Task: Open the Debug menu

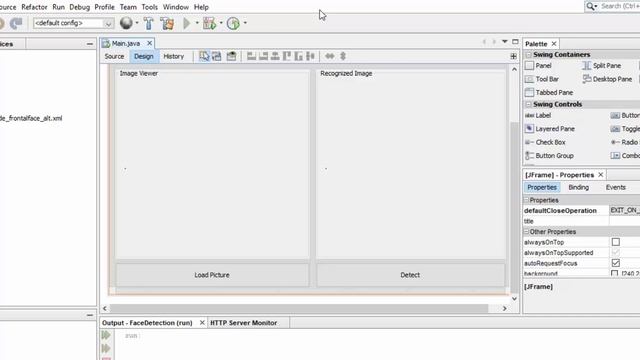Action: pyautogui.click(x=80, y=7)
